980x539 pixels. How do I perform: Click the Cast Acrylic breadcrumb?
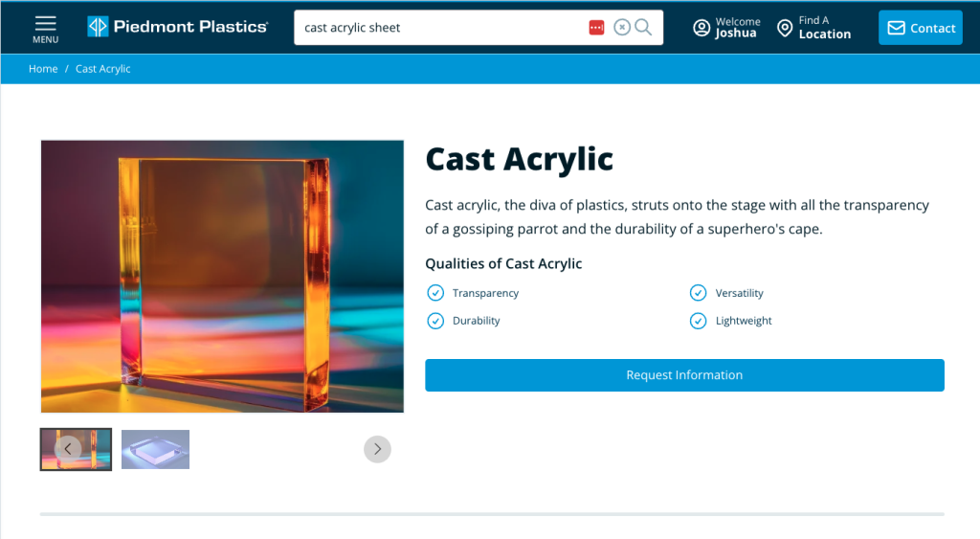click(102, 69)
